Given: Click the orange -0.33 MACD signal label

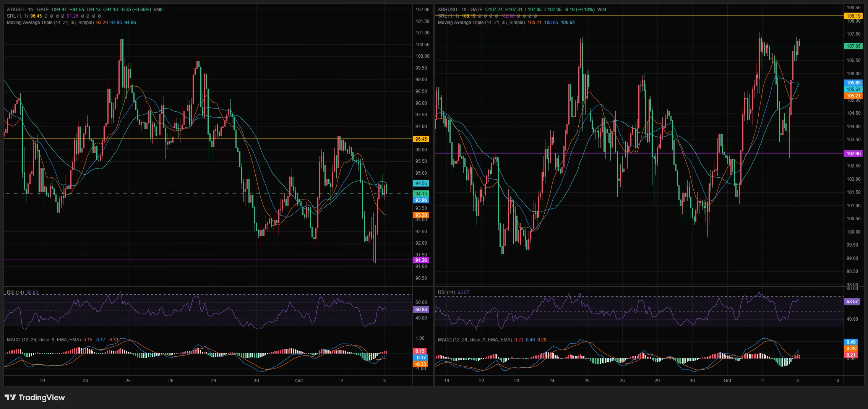Looking at the screenshot, I should 421,364.
